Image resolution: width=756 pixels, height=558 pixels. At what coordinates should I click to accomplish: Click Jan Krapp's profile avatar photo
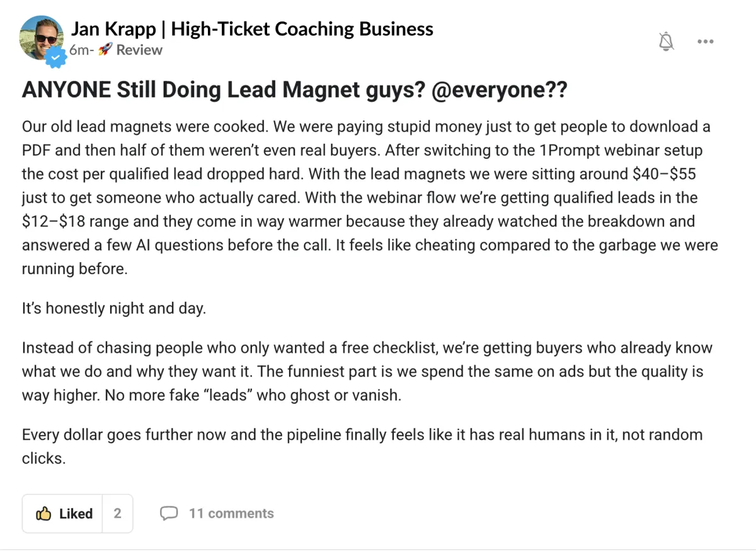pos(40,35)
